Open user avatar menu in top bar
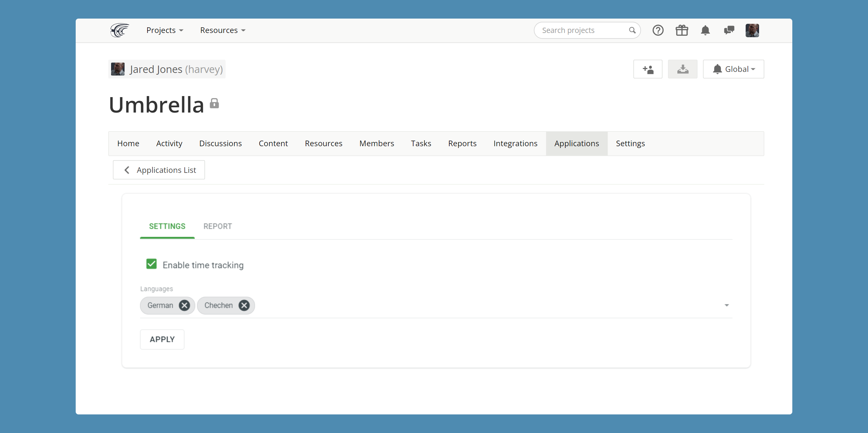 pyautogui.click(x=752, y=30)
